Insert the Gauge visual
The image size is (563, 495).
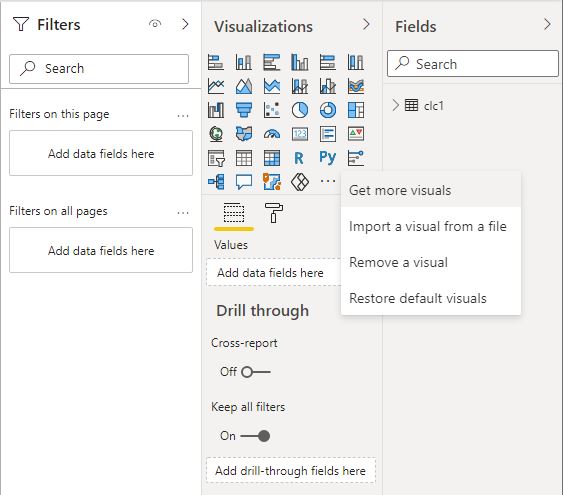click(x=272, y=134)
